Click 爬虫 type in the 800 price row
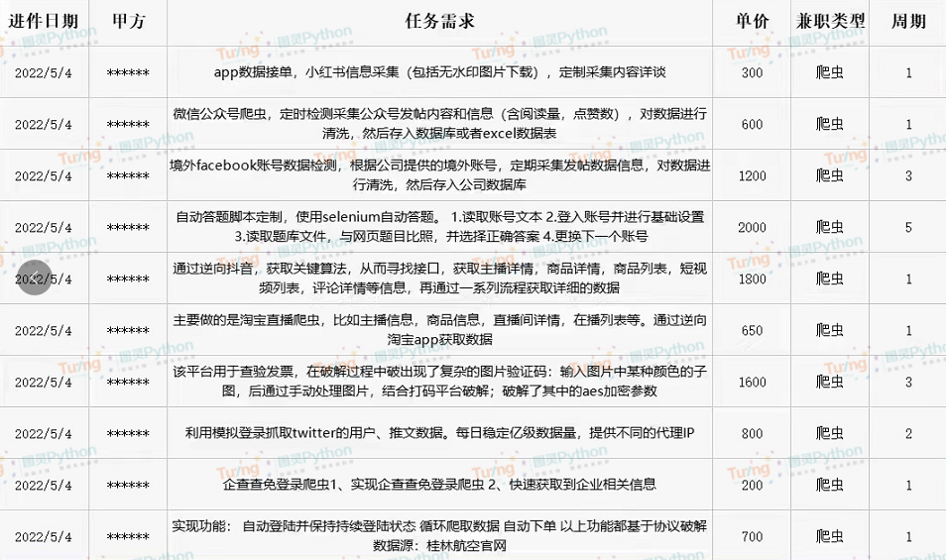The height and width of the screenshot is (560, 946). 830,433
